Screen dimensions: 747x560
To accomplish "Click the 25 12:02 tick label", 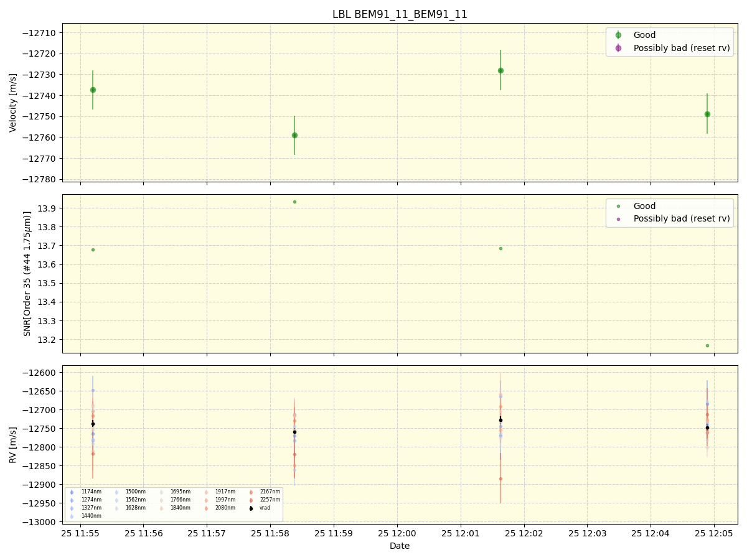I will point(524,533).
